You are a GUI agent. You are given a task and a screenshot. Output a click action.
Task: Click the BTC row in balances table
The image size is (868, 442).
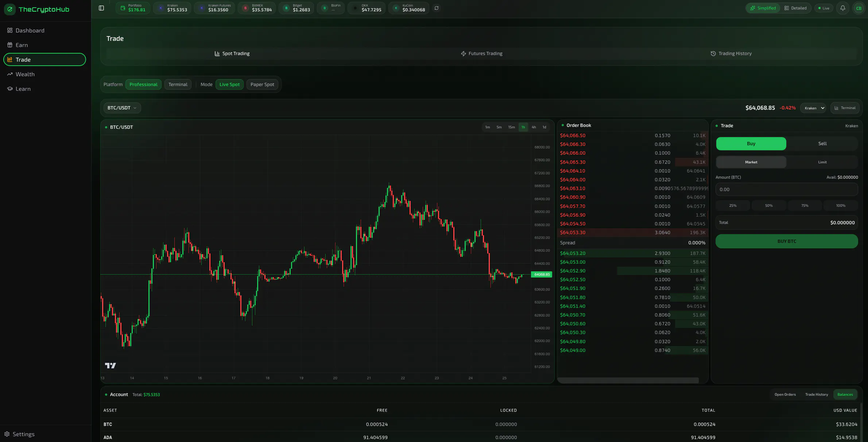(x=480, y=424)
